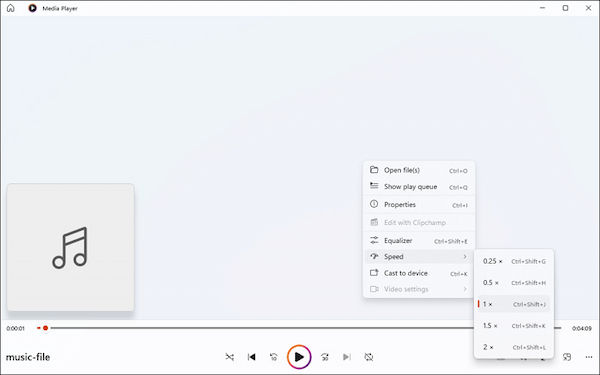Set playback speed to 0.25 ×
Image resolution: width=600 pixels, height=375 pixels.
click(x=514, y=261)
